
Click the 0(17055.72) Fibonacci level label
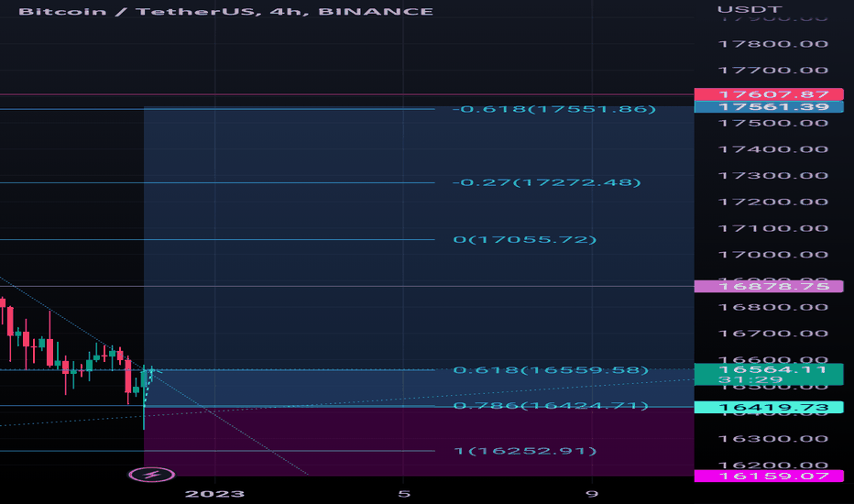524,239
